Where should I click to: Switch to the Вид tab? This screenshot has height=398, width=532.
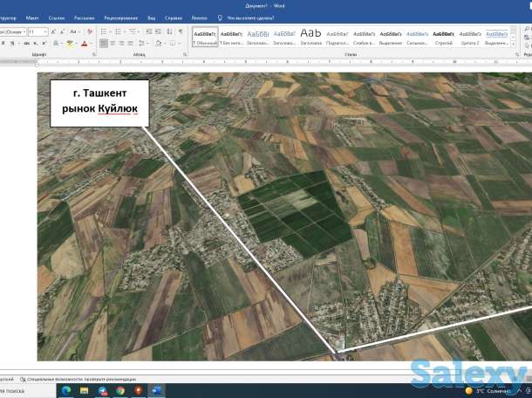coord(152,17)
